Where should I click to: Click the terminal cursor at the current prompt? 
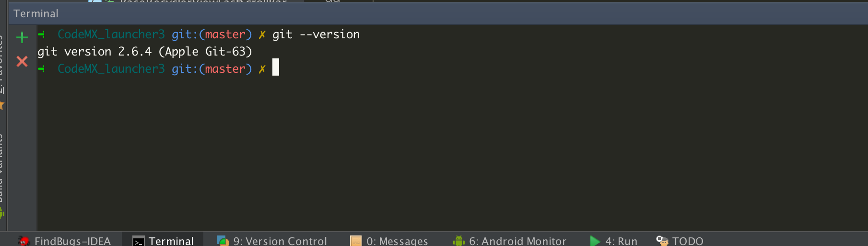pos(276,67)
